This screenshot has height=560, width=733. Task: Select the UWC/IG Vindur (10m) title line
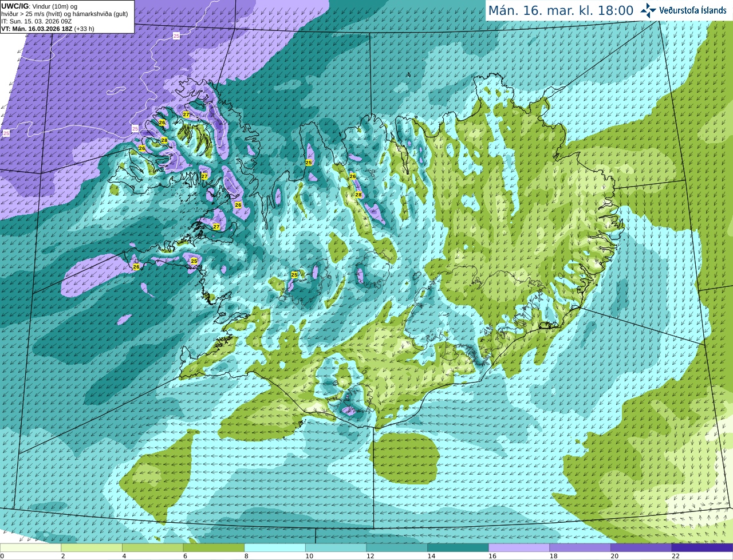(x=39, y=6)
